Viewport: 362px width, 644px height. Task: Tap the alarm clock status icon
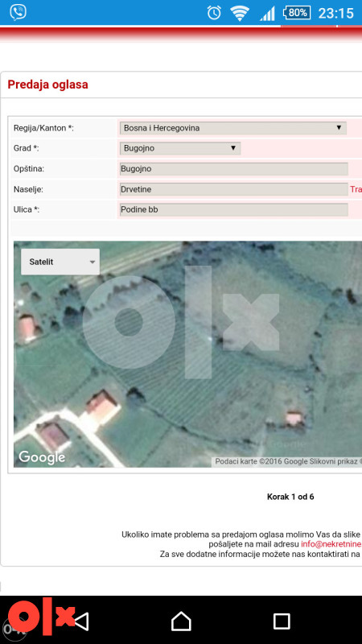point(214,13)
